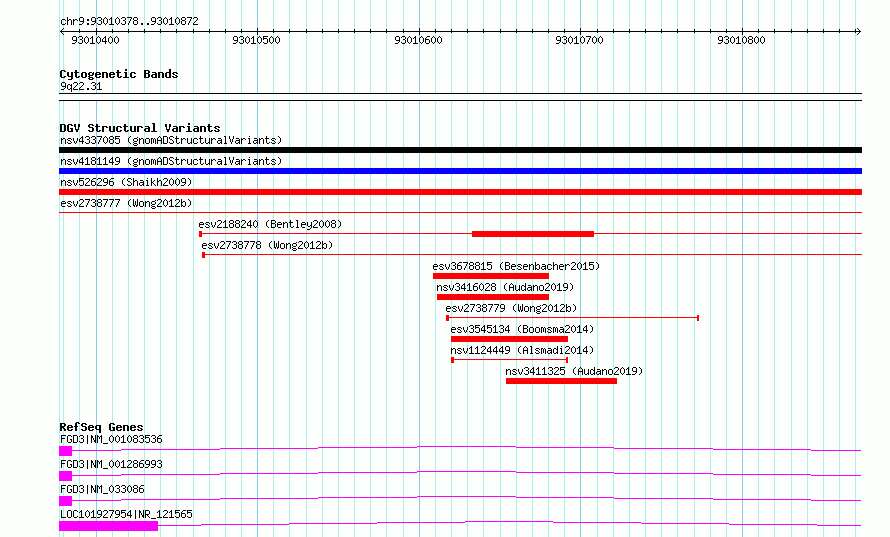This screenshot has height=537, width=890.
Task: Click the magenta exon block of LOC101927954|NR_121565
Action: point(108,526)
